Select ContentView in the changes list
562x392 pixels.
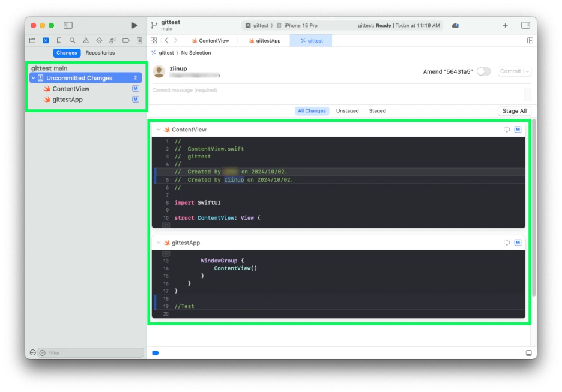click(86, 88)
